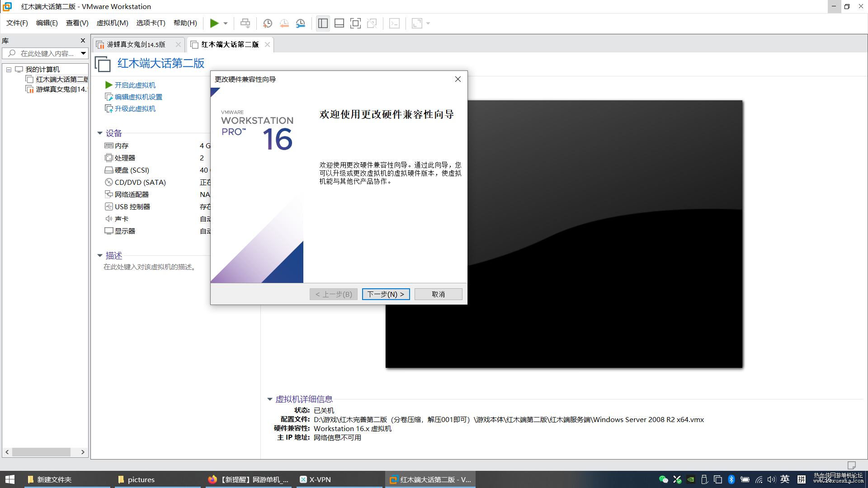Open the stretch display dropdown arrow
Screen dimensions: 868x488
point(428,23)
